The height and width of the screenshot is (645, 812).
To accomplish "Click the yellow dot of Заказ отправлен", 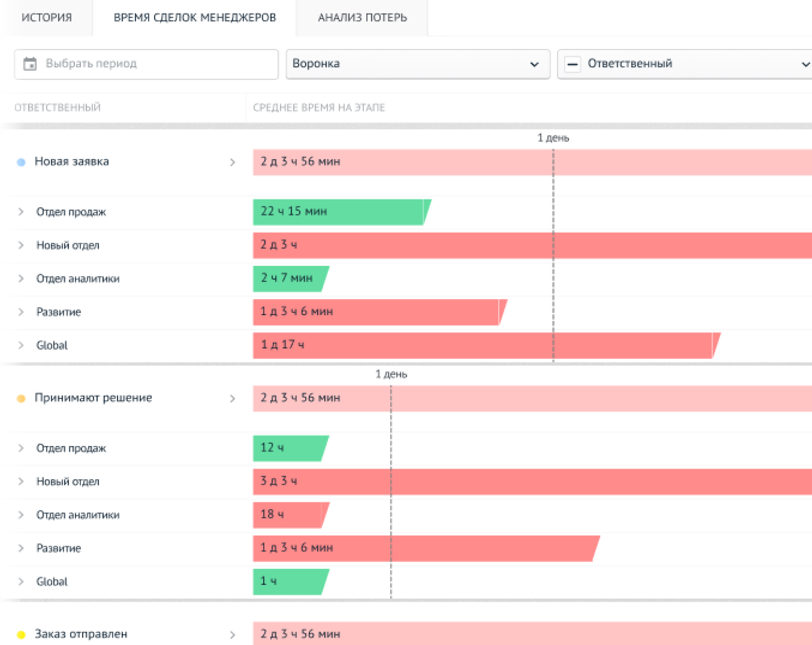I will (x=21, y=635).
